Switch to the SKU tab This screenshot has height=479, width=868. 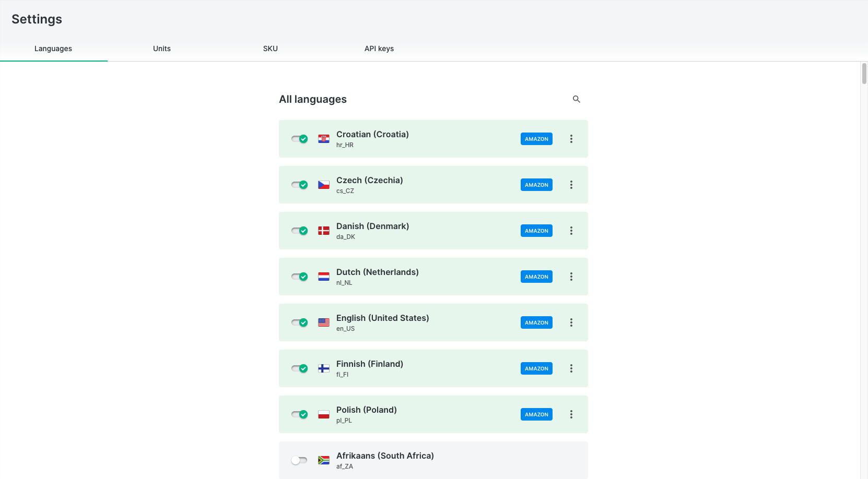coord(271,49)
